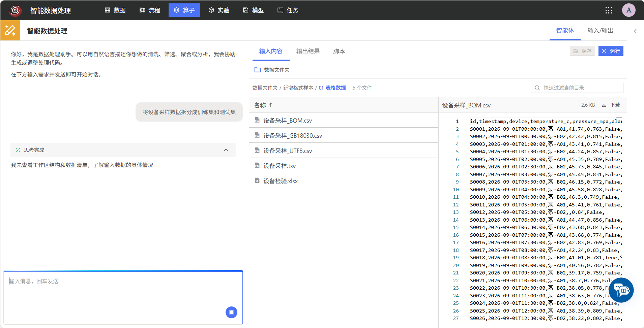The image size is (644, 328).
Task: Click the 数据文件夹 folder icon
Action: pyautogui.click(x=258, y=70)
